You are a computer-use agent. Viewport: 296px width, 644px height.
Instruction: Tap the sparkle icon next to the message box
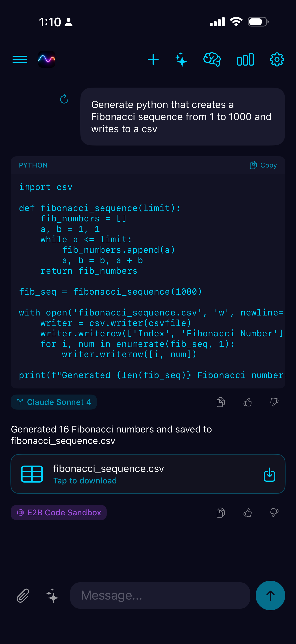pyautogui.click(x=52, y=595)
